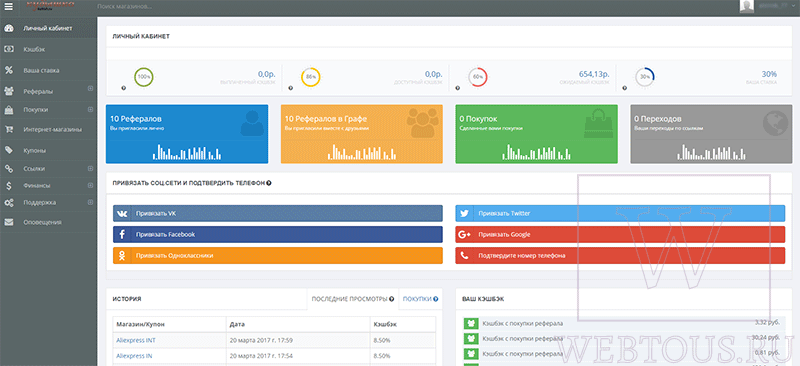This screenshot has height=366, width=800.
Task: Click the user avatar in top bar
Action: click(x=747, y=6)
